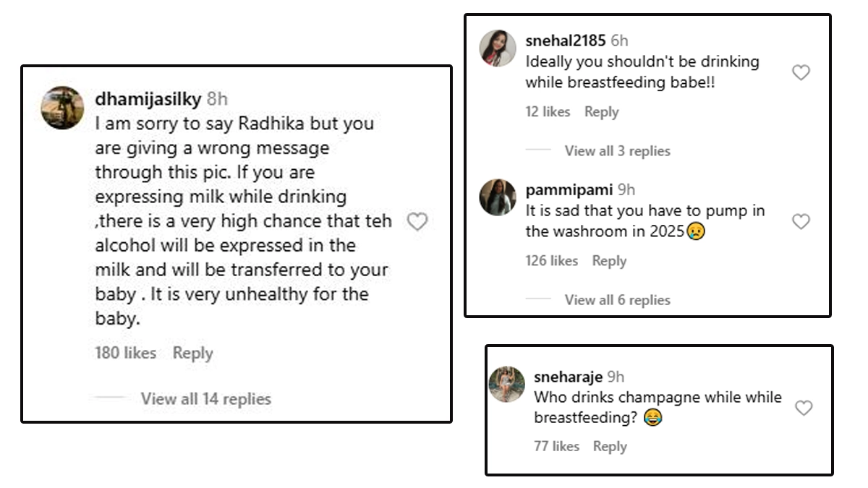The height and width of the screenshot is (488, 868).
Task: Tap heart on snehal2185's comment
Action: 801,72
